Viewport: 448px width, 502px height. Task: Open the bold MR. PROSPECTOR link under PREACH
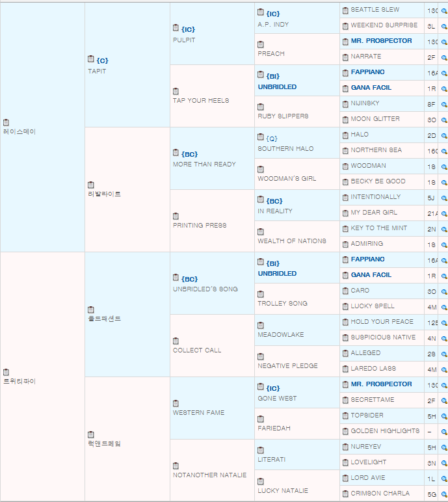[382, 41]
